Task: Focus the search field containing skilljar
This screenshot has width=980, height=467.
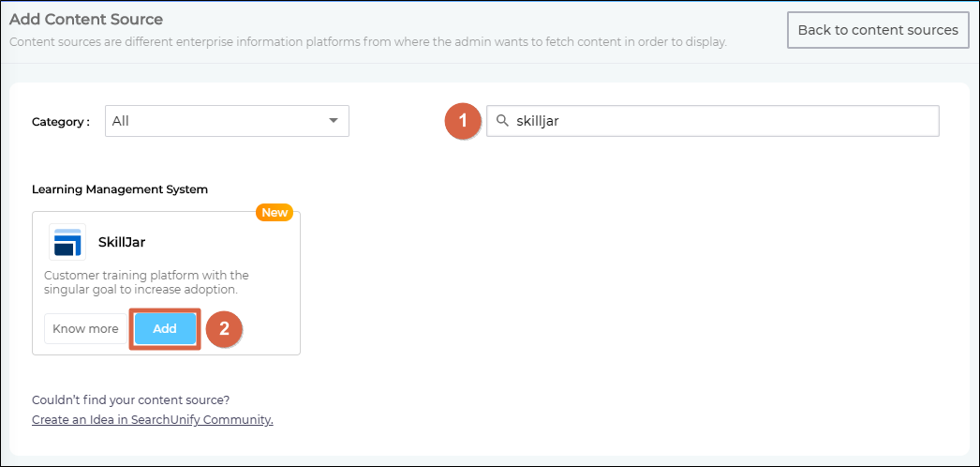Action: (x=721, y=121)
